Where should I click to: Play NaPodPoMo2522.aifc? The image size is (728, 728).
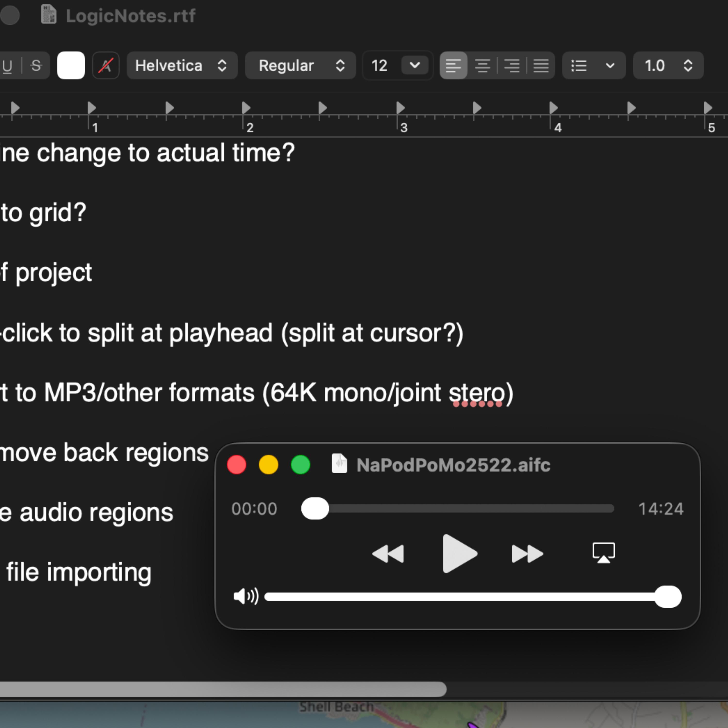coord(458,553)
